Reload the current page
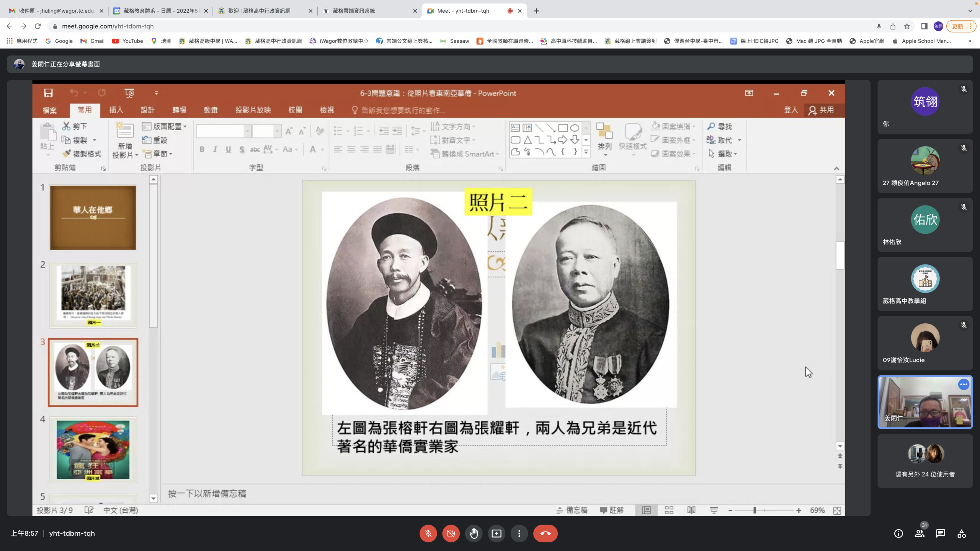The image size is (980, 551). 38,26
